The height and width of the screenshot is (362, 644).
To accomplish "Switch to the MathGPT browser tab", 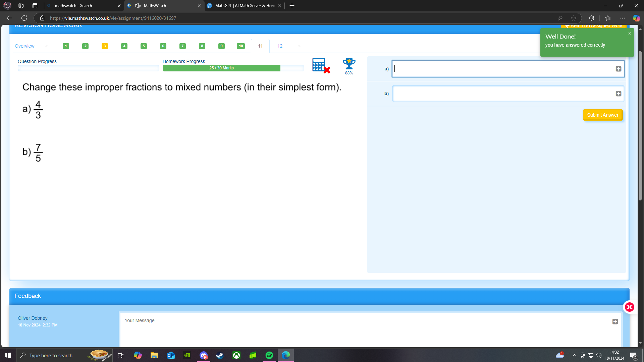I will tap(244, 6).
